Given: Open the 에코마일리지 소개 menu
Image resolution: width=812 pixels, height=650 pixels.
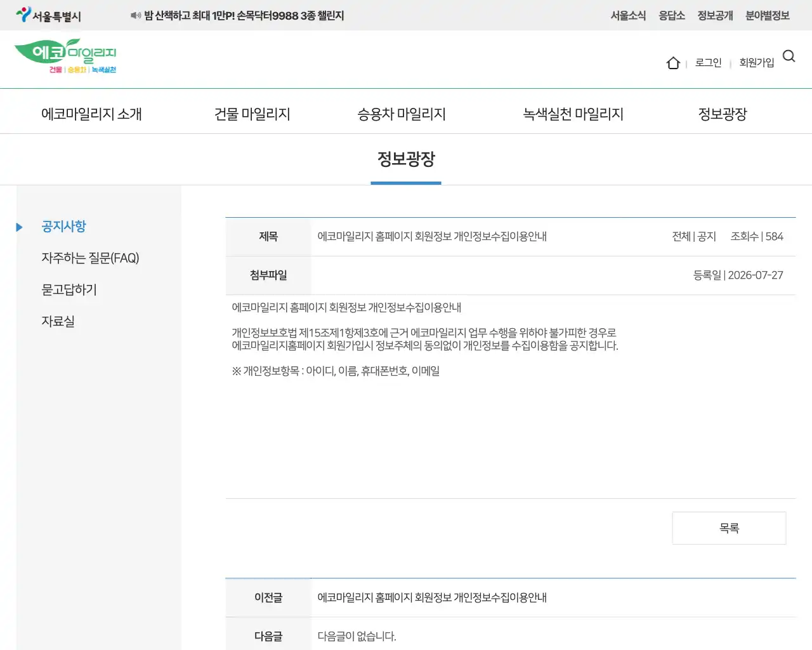Looking at the screenshot, I should pos(91,114).
